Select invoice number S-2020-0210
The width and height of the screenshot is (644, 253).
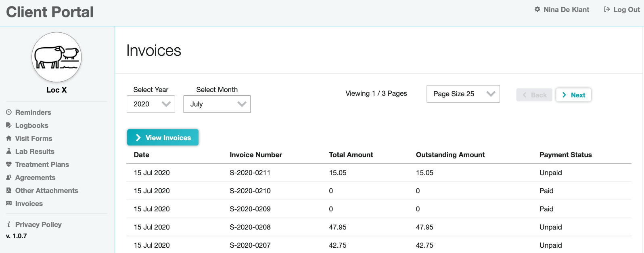coord(250,191)
